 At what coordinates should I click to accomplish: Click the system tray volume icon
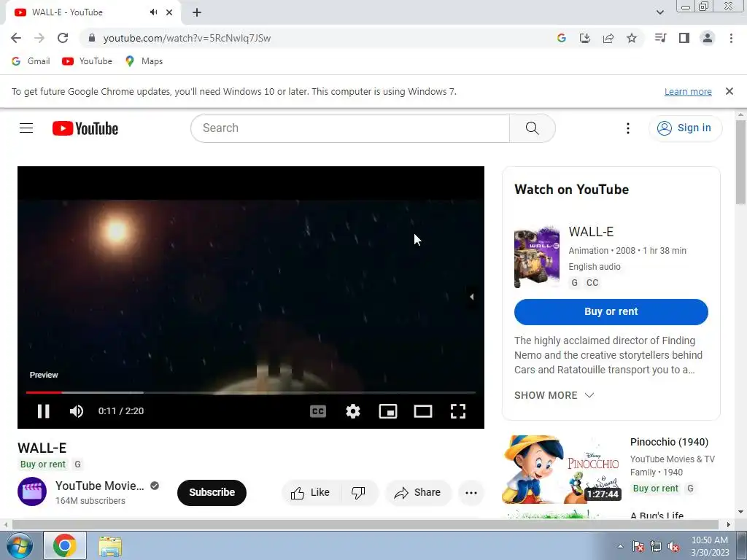pos(673,547)
